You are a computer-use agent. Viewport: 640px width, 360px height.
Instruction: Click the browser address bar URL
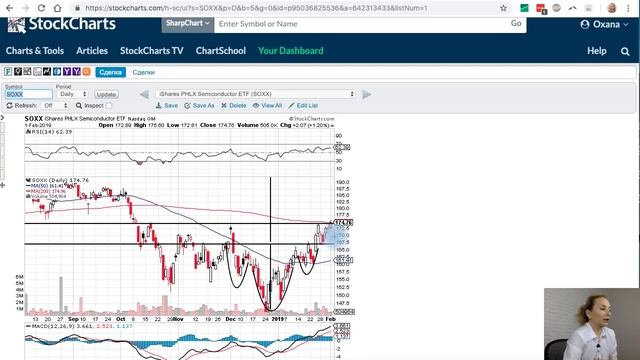(256, 8)
